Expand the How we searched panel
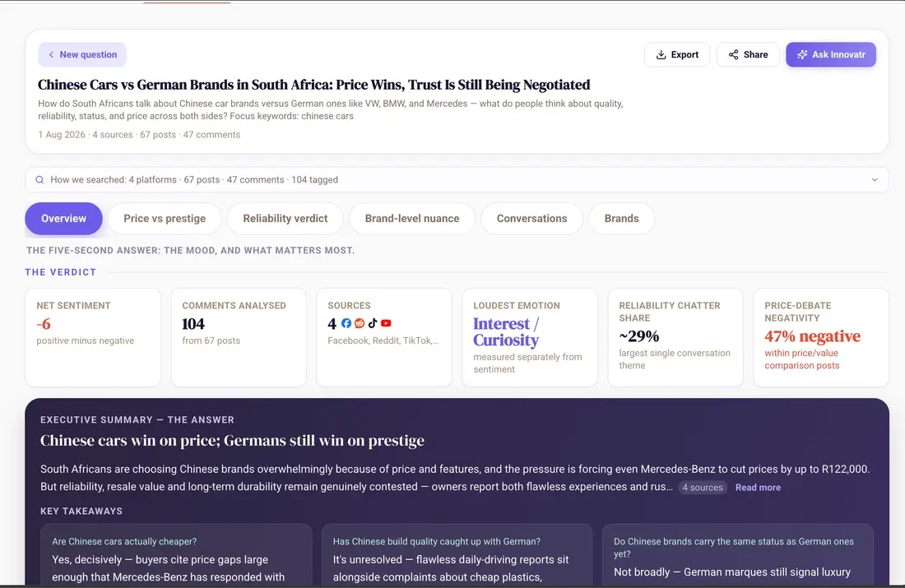This screenshot has width=905, height=588. click(457, 179)
